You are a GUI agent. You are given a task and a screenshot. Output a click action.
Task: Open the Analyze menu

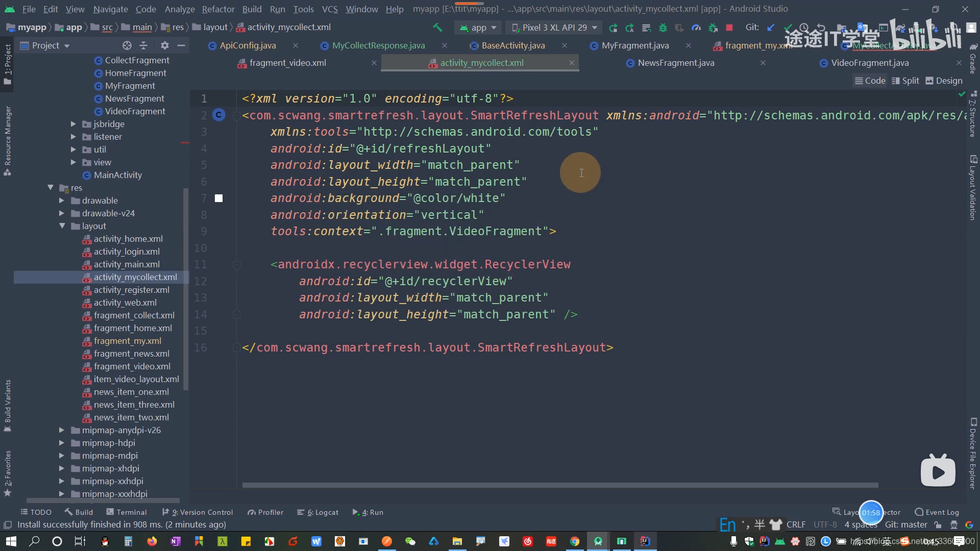pyautogui.click(x=180, y=9)
